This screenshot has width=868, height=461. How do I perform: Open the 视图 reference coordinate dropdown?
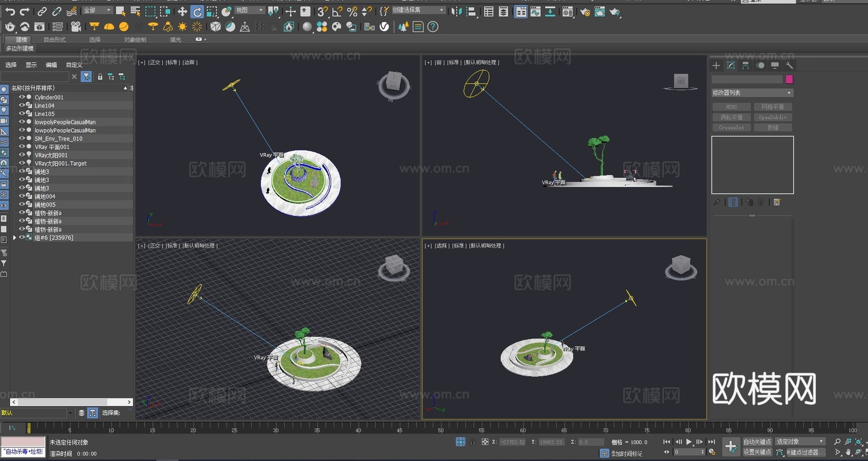[x=249, y=10]
